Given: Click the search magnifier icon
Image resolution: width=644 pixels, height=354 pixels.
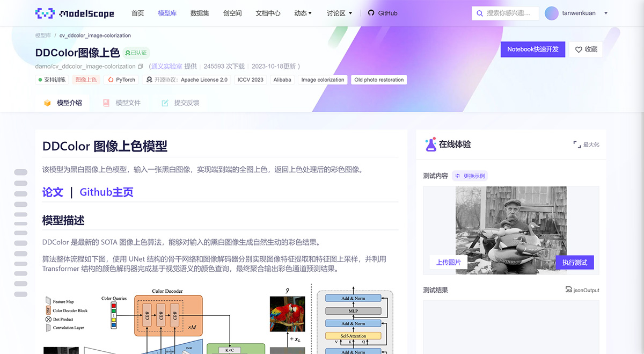Looking at the screenshot, I should coord(479,13).
